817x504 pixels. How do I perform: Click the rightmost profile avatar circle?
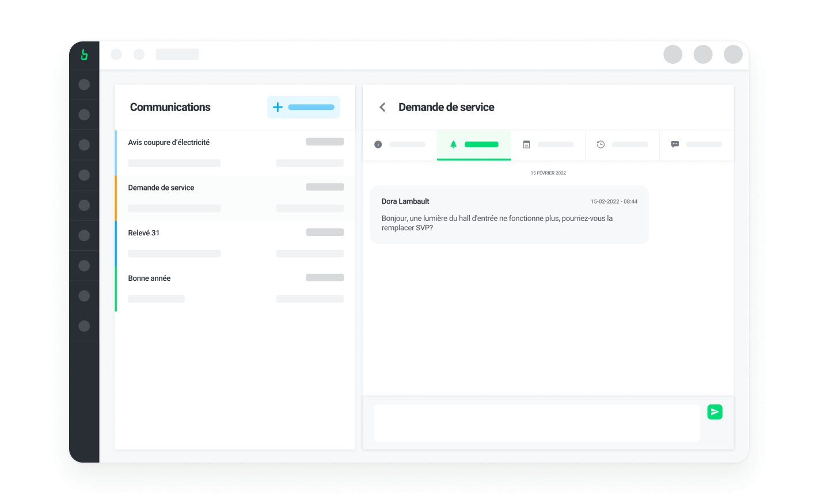point(732,54)
